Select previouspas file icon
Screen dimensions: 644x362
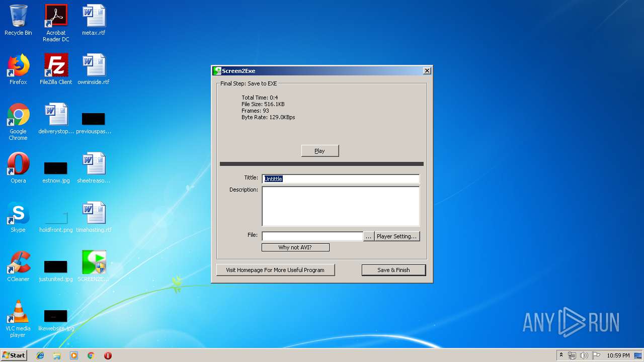click(94, 122)
